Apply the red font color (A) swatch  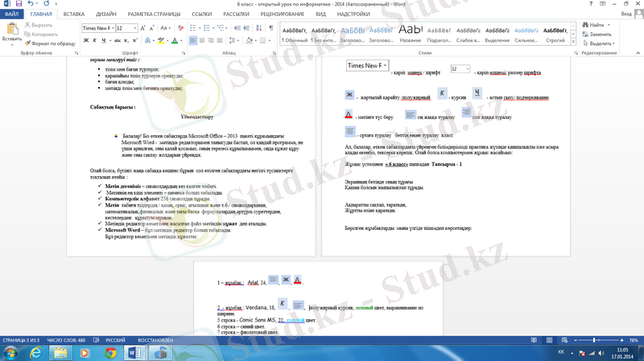coord(175,40)
